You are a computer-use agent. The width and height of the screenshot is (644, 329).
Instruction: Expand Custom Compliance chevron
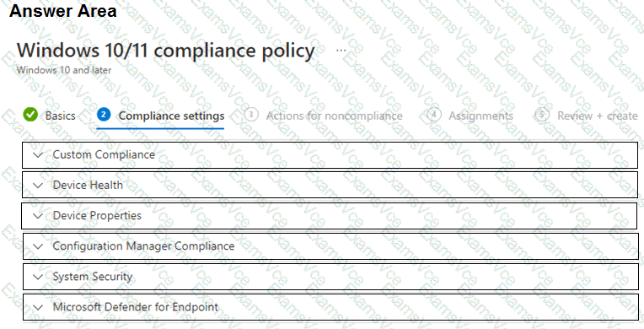click(38, 155)
